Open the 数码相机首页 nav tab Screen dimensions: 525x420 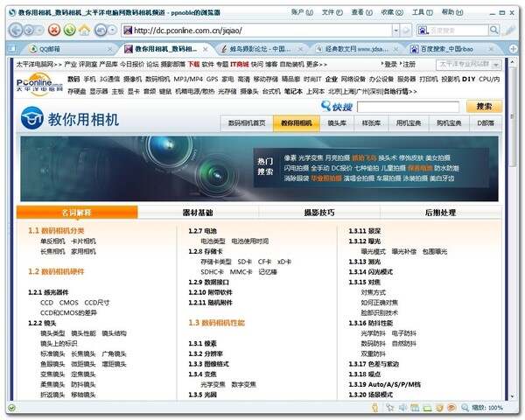coord(247,123)
